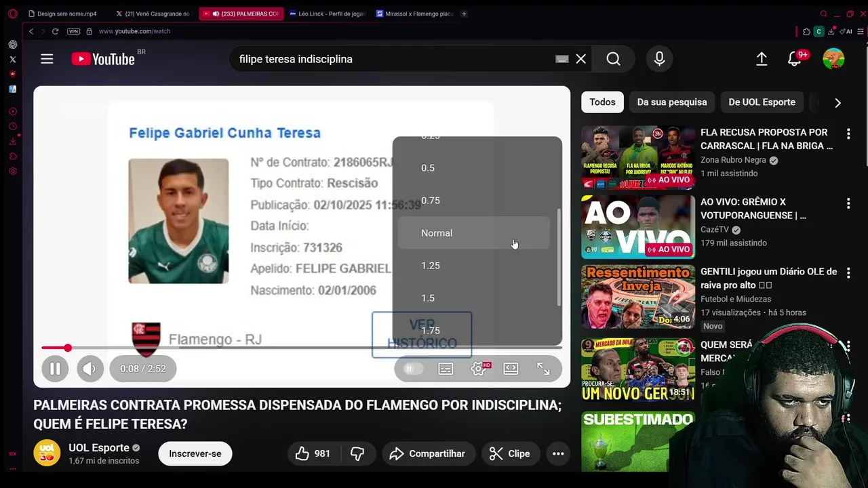The height and width of the screenshot is (488, 868).
Task: Open the Create upload icon
Action: tap(762, 59)
